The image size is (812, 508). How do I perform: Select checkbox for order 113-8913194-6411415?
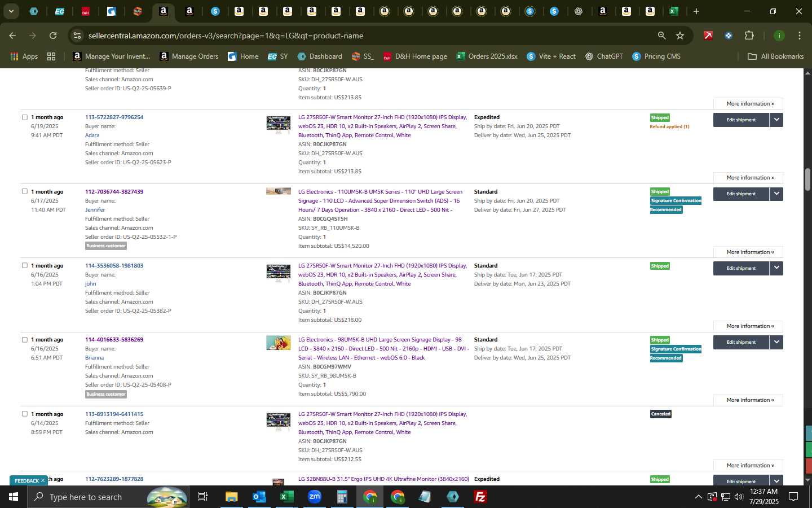point(25,414)
